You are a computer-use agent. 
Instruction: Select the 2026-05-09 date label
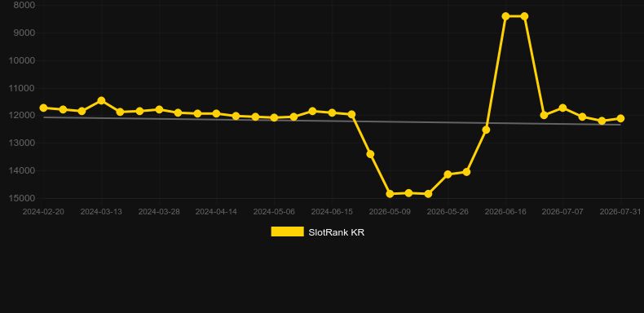tap(390, 212)
